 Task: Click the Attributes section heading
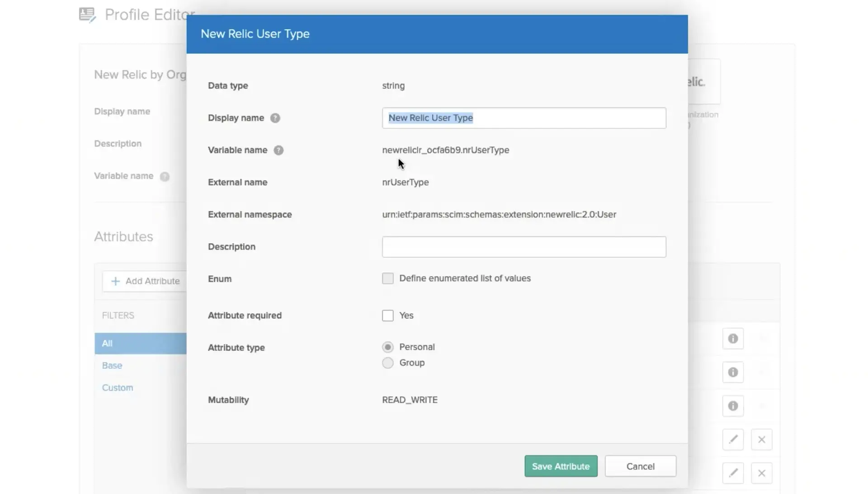point(123,236)
